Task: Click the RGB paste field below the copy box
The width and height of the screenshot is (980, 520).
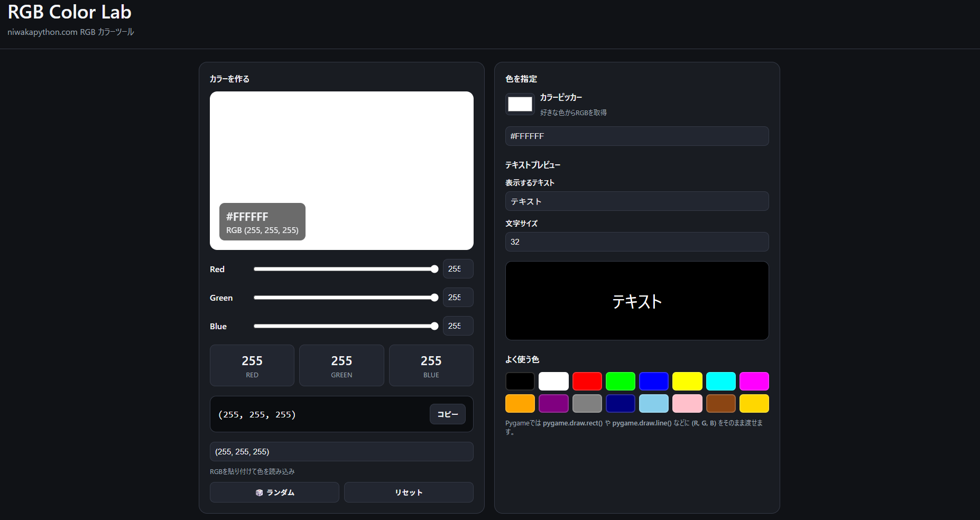Action: tap(341, 452)
